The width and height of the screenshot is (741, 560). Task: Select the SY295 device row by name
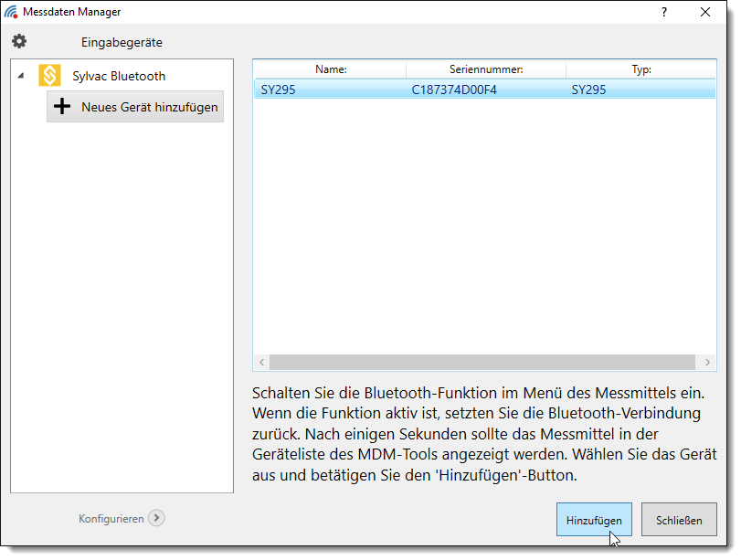tap(278, 90)
